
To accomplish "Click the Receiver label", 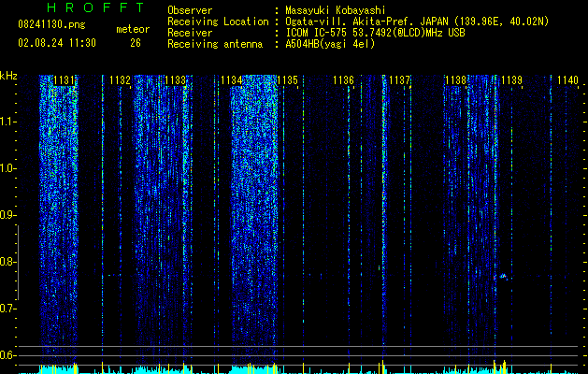I will (190, 33).
